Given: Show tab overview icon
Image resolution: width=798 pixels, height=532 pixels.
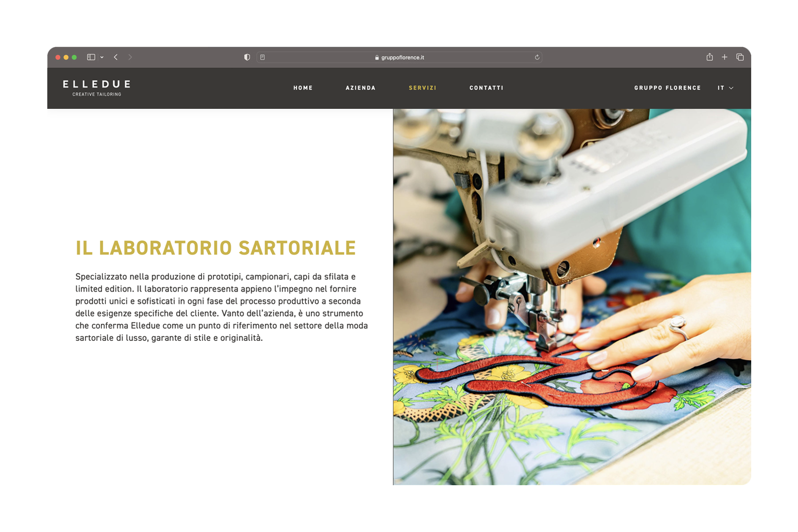Looking at the screenshot, I should [x=740, y=57].
